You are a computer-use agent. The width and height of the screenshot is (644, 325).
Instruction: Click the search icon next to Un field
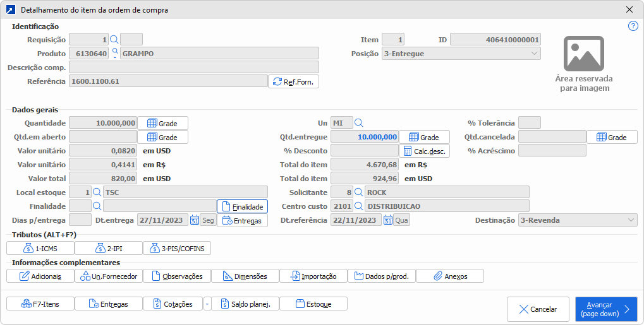358,123
